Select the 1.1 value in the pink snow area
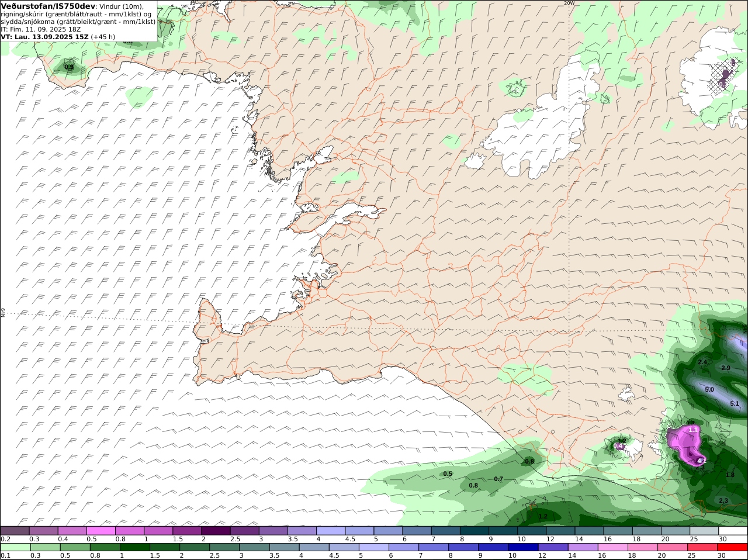Image resolution: width=748 pixels, height=560 pixels. click(693, 430)
